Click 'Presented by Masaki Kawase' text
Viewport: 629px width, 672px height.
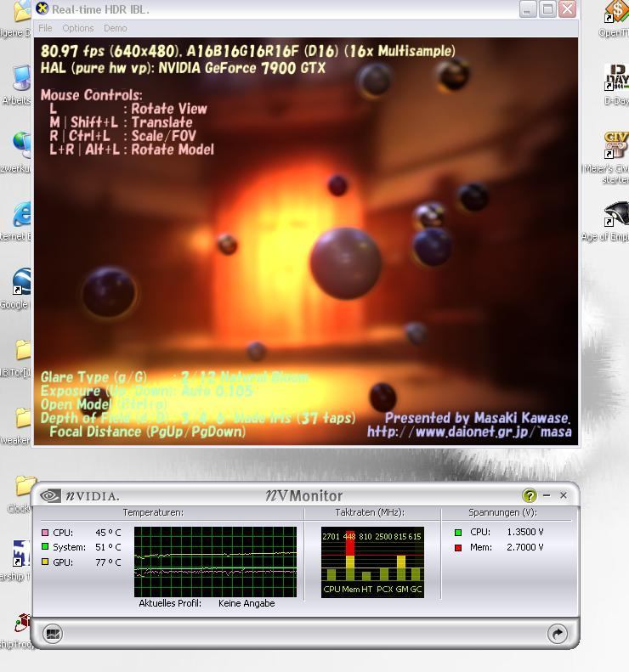[x=477, y=418]
